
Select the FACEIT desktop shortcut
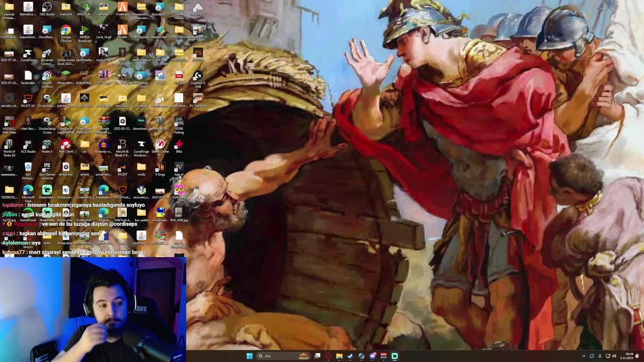pyautogui.click(x=122, y=169)
